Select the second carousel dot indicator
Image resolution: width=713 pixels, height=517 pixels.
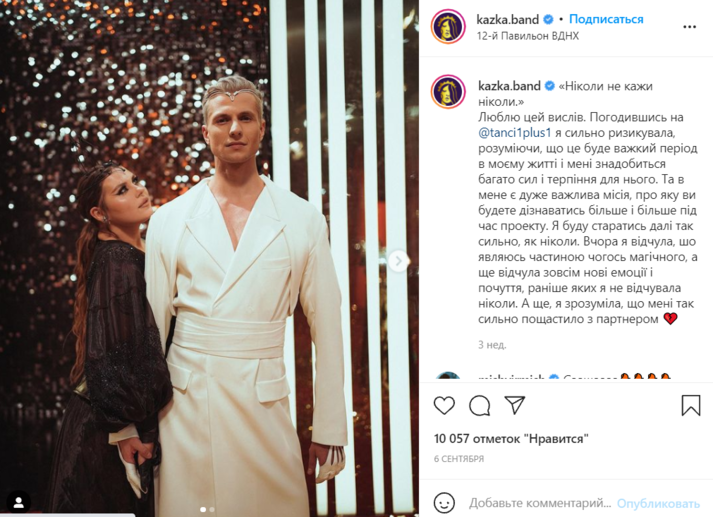(x=212, y=509)
